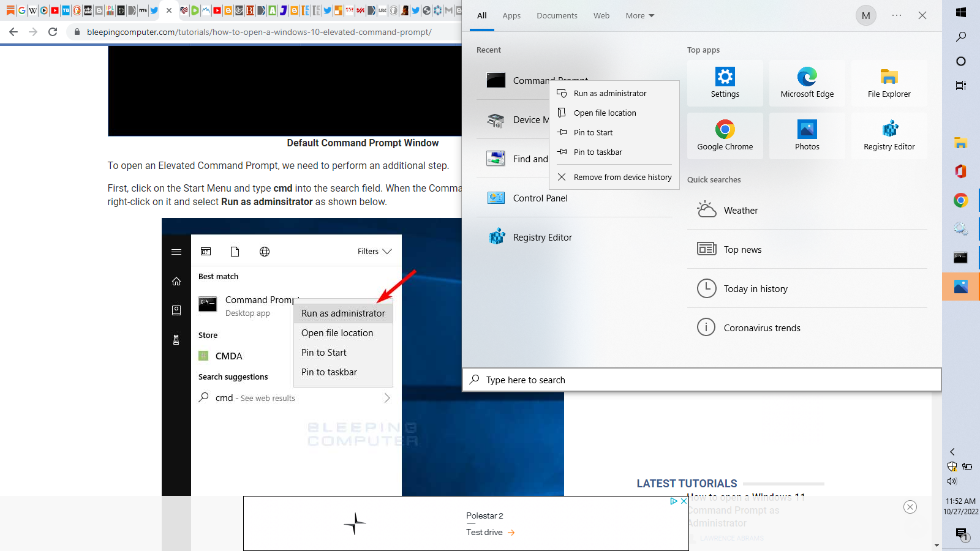Close the search panel with X
Viewport: 980px width, 551px height.
(922, 15)
